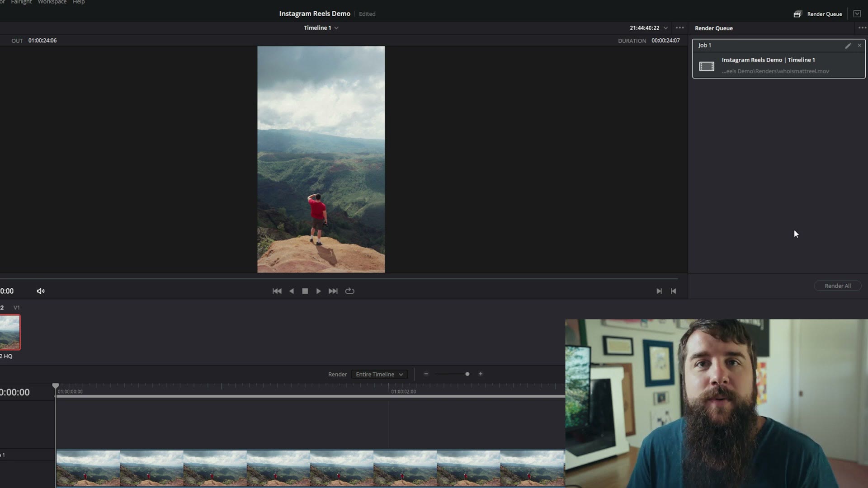
Task: Mute the viewer audio speaker icon
Action: click(41, 291)
